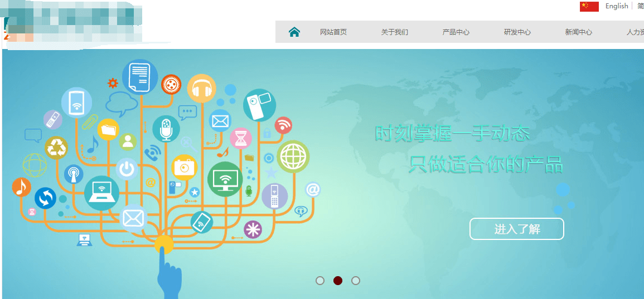Click the laptop wifi icon
The width and height of the screenshot is (644, 299).
(101, 193)
